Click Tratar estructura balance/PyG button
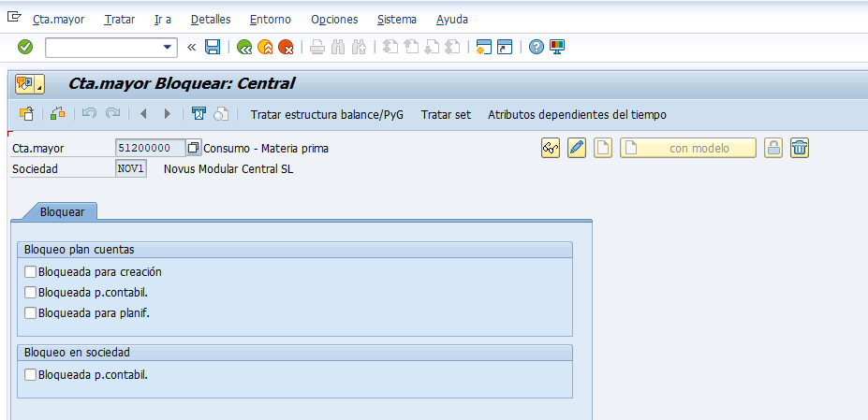Image resolution: width=868 pixels, height=420 pixels. 327,114
